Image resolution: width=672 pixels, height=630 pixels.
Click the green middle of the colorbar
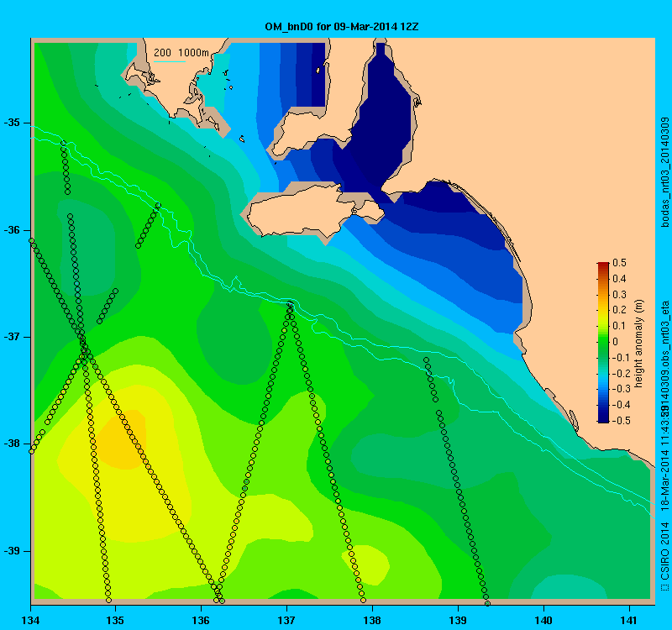point(603,343)
